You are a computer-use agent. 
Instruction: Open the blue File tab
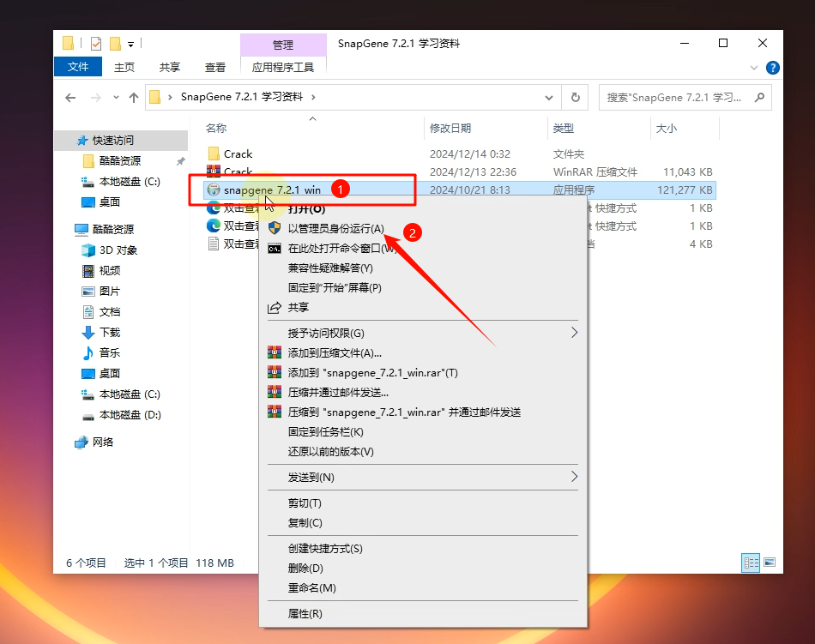pos(78,67)
